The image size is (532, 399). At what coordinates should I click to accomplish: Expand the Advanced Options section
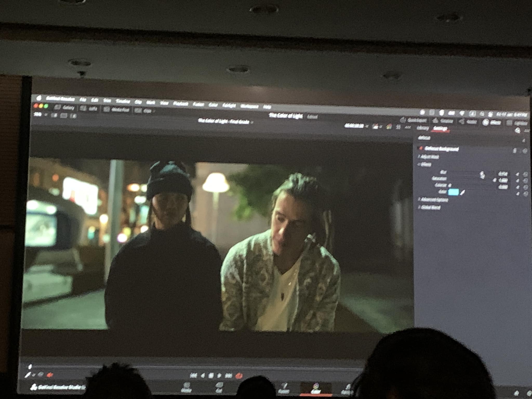434,199
